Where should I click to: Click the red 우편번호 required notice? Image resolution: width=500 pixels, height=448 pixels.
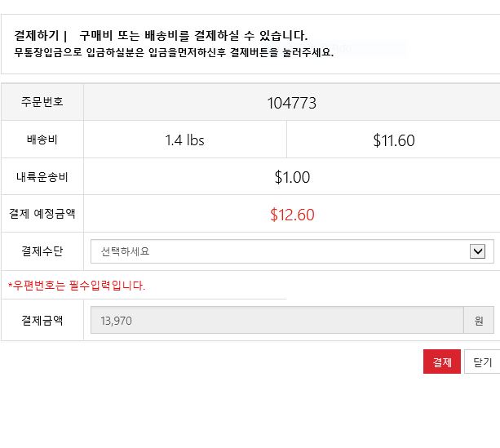pyautogui.click(x=77, y=286)
